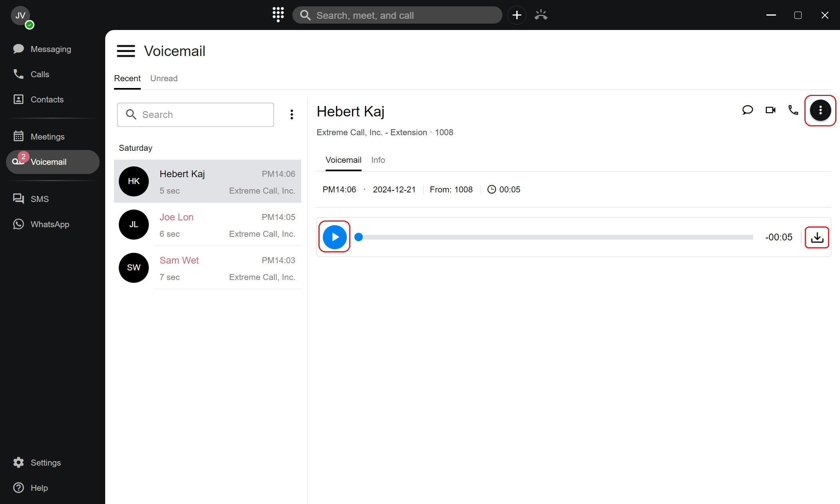Download the voicemail audio file
This screenshot has height=504, width=840.
click(817, 238)
